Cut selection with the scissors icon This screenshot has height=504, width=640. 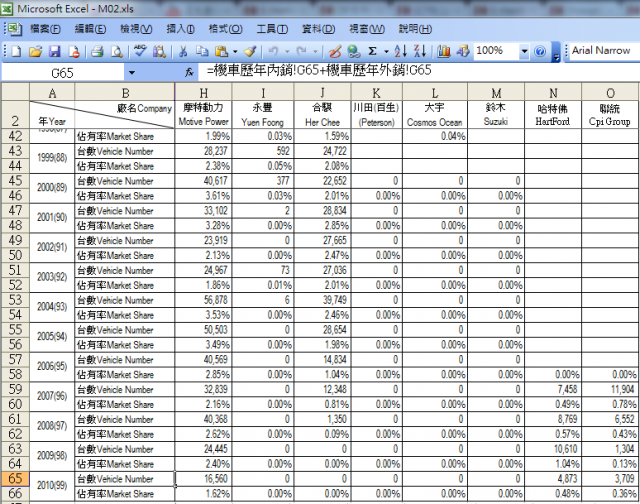183,51
